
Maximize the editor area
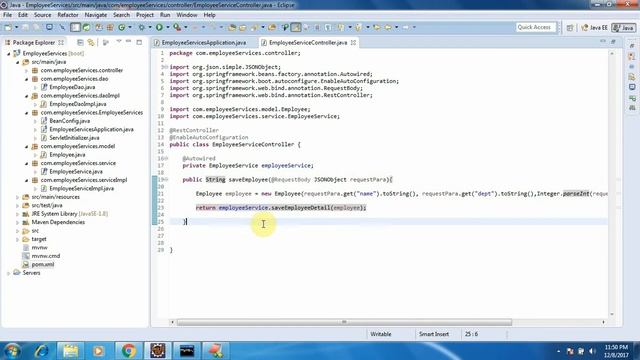pos(613,42)
